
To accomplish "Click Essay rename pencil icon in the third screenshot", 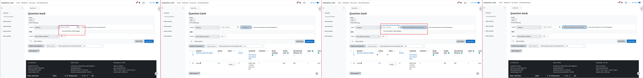I will point(361,63).
